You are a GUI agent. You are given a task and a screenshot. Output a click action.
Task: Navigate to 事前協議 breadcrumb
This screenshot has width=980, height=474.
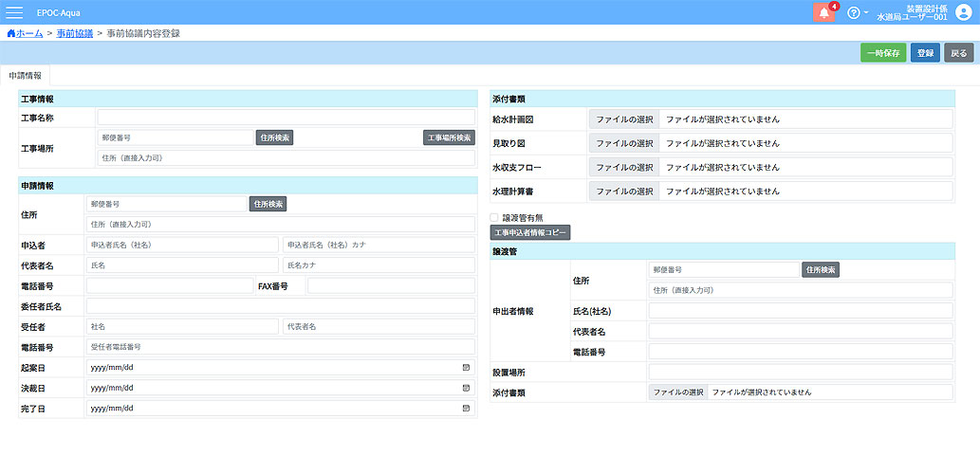74,33
